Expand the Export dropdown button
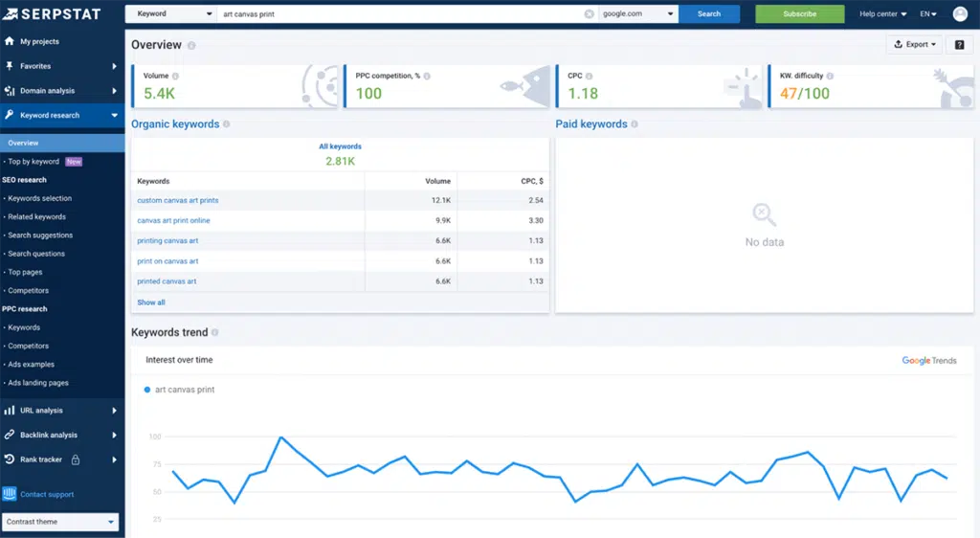Image resolution: width=980 pixels, height=538 pixels. (915, 45)
